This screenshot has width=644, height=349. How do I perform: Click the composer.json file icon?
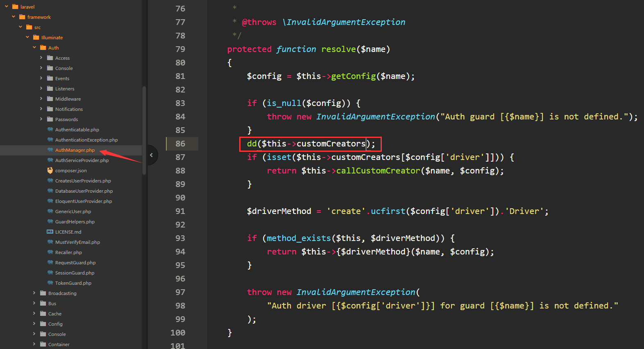pos(50,170)
